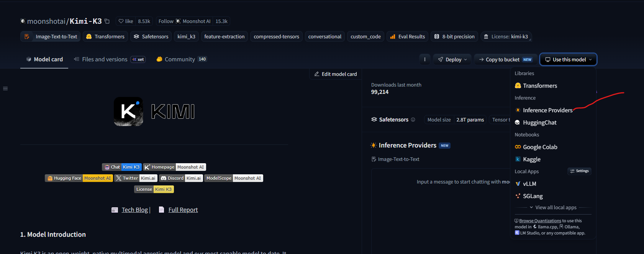
Task: Open the 15.3k followers count
Action: 221,21
